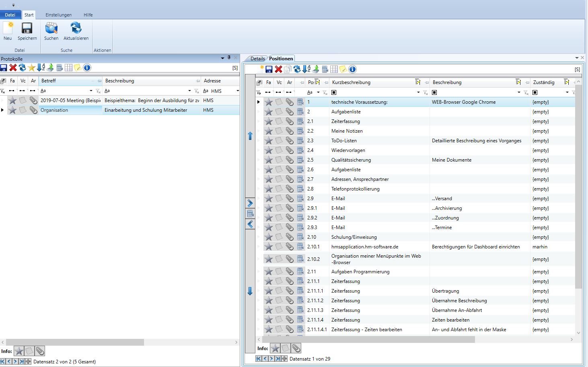Sort A-Z in Protokolle toolbar
Image resolution: width=588 pixels, height=367 pixels.
pos(41,68)
